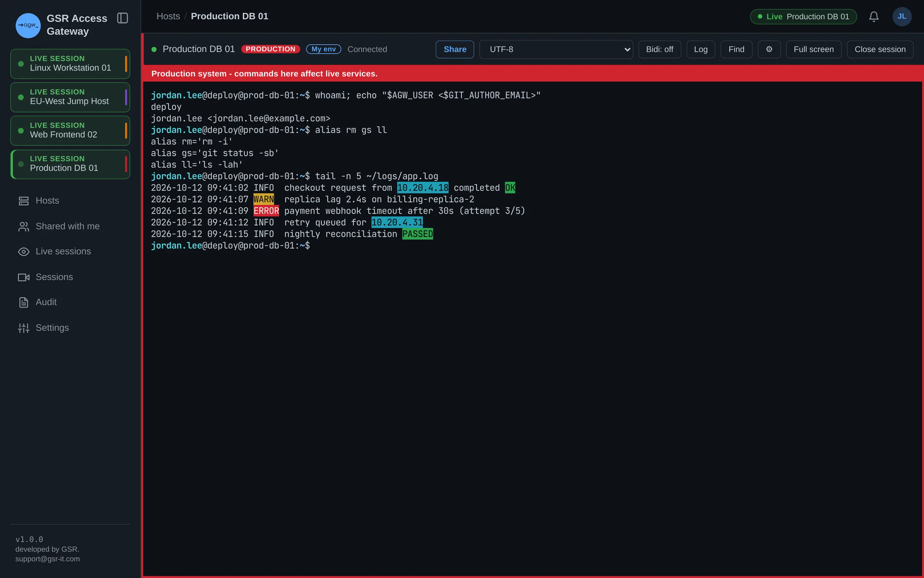The width and height of the screenshot is (924, 578).
Task: Close session for Production DB 01
Action: pos(880,49)
